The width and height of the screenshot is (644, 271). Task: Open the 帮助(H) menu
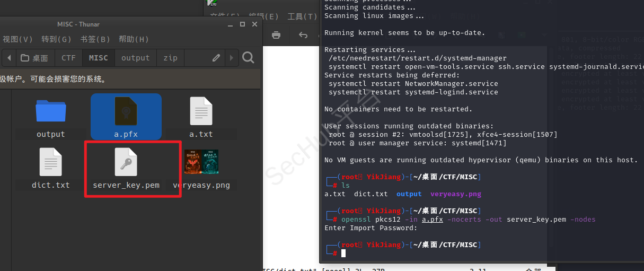[x=134, y=39]
